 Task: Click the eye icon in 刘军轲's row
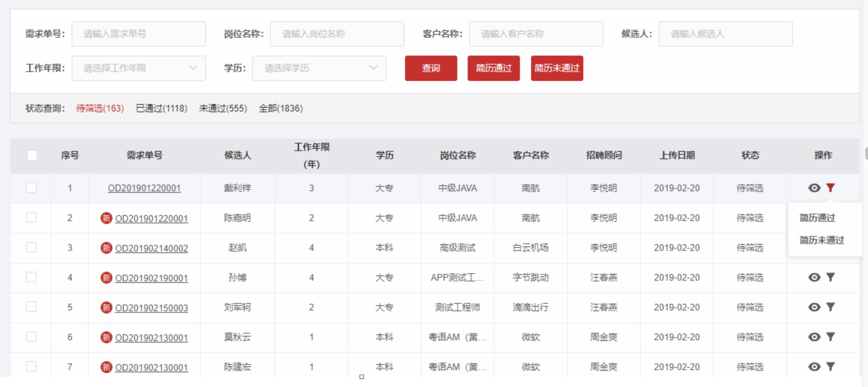814,307
